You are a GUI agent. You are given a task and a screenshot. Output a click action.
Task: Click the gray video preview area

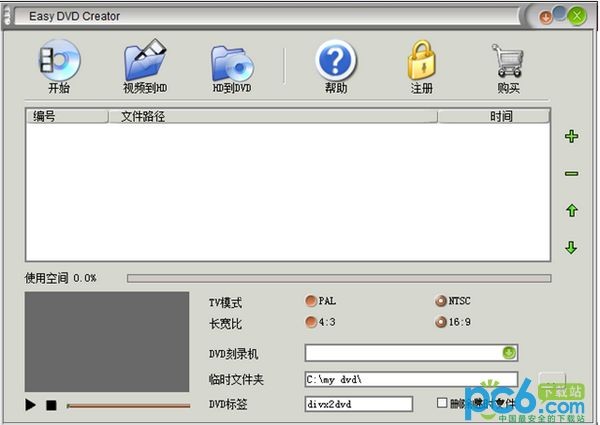pos(107,342)
